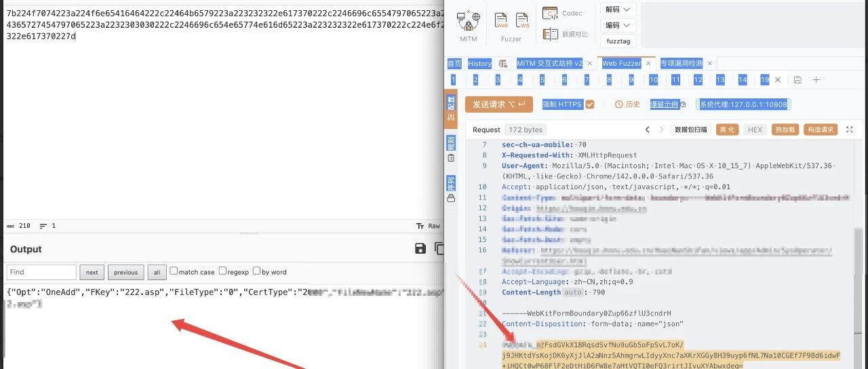Go to previous response arrow in Request panel
Image resolution: width=868 pixels, height=369 pixels.
click(647, 130)
